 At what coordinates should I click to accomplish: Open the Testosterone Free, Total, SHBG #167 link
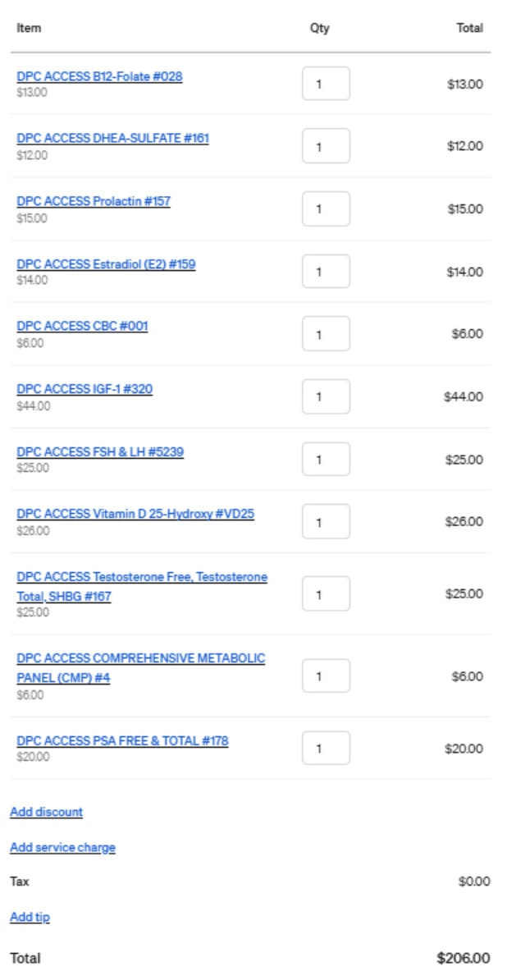(x=143, y=586)
